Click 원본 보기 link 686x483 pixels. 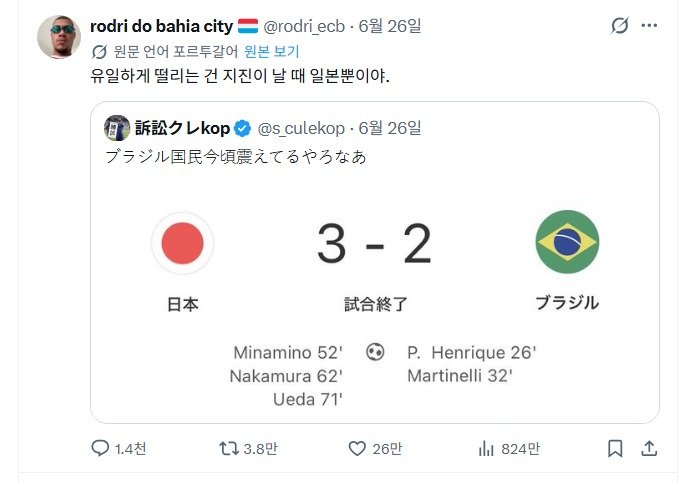click(271, 52)
